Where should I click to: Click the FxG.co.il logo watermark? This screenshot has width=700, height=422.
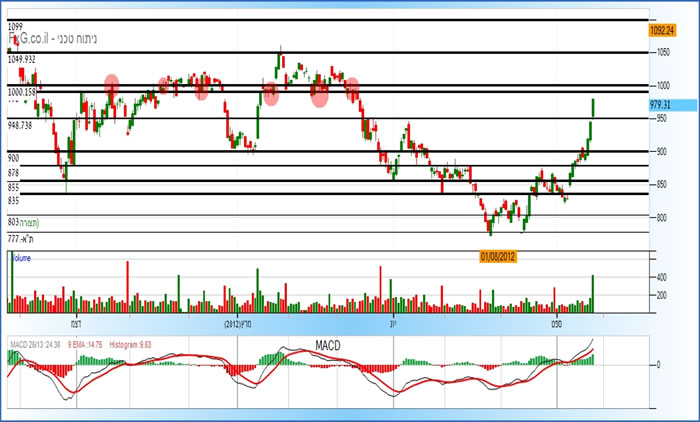pyautogui.click(x=30, y=38)
